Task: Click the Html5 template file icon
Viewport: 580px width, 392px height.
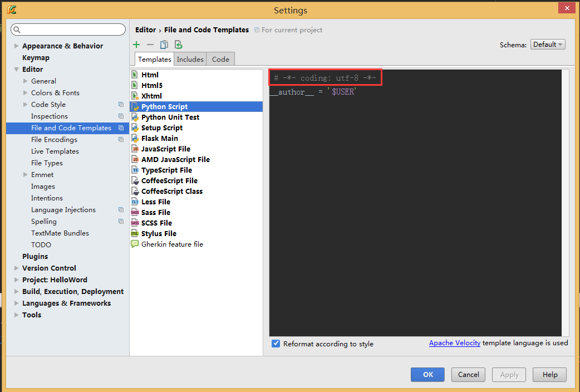Action: pyautogui.click(x=135, y=86)
